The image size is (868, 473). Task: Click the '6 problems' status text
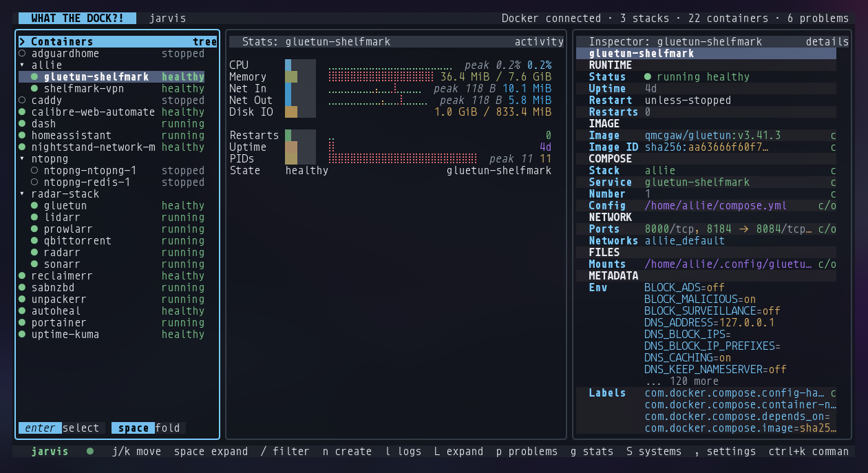[818, 19]
